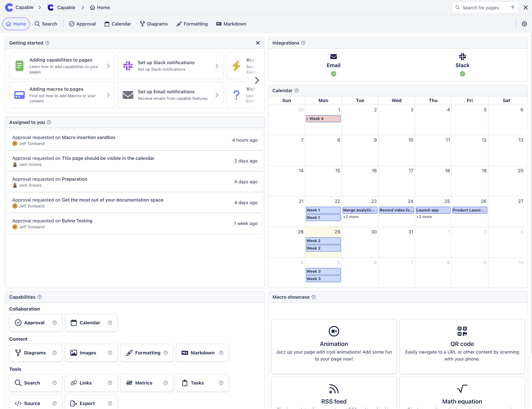
Task: Click help icon beside Markdown capability
Action: click(x=221, y=353)
